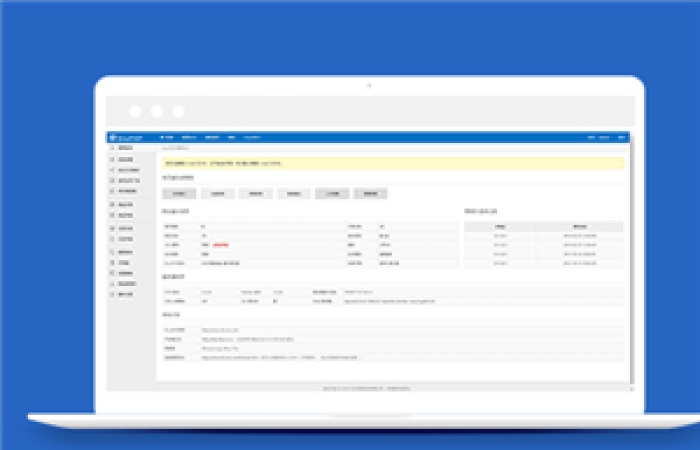
Task: Open the first top navigation menu item
Action: [x=167, y=138]
